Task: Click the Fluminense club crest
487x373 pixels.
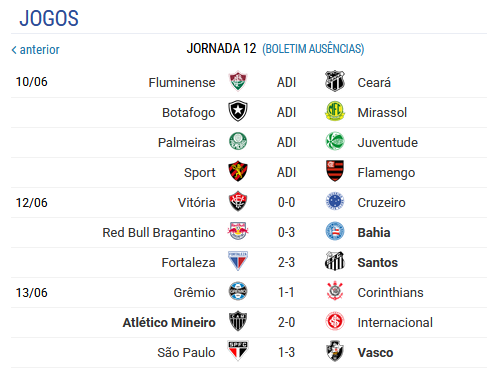Action: (x=238, y=81)
